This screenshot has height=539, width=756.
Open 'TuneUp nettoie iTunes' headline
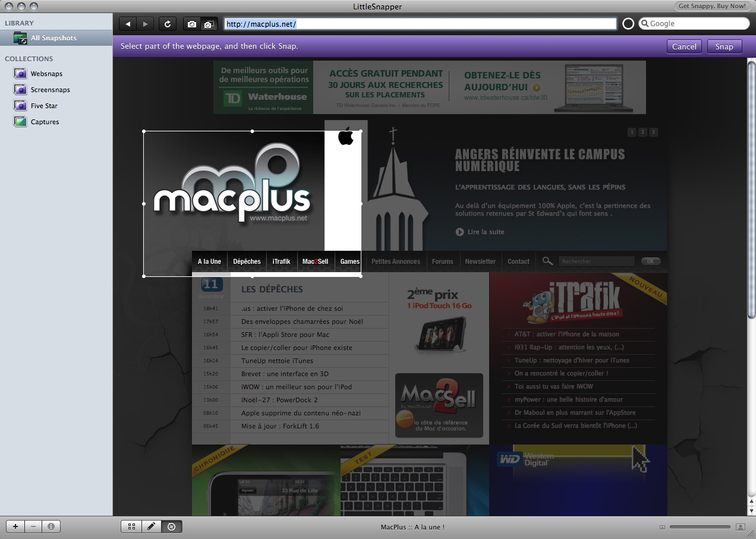click(x=277, y=361)
